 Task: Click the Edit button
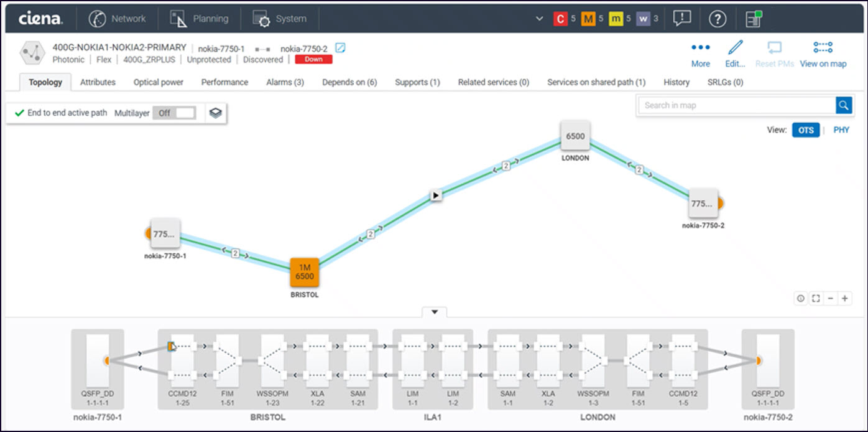tap(735, 55)
